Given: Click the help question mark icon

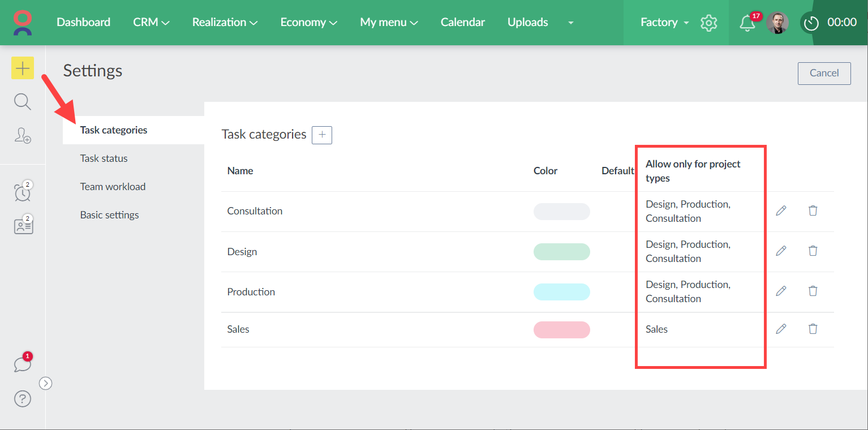Looking at the screenshot, I should 23,399.
